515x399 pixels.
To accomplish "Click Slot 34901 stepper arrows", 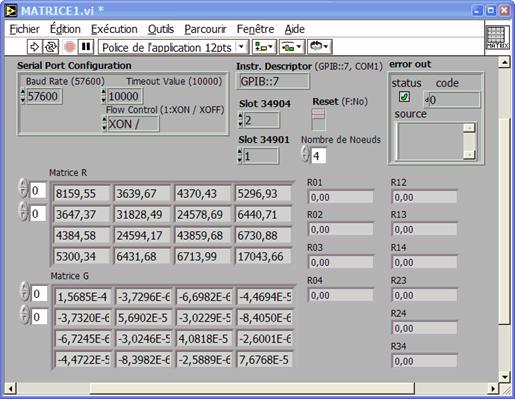I will coord(240,156).
